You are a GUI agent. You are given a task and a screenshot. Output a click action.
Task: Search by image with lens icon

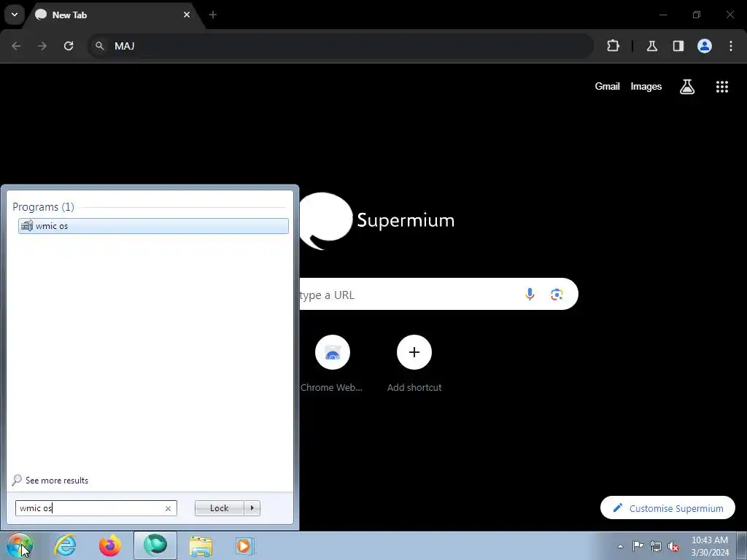coord(557,295)
